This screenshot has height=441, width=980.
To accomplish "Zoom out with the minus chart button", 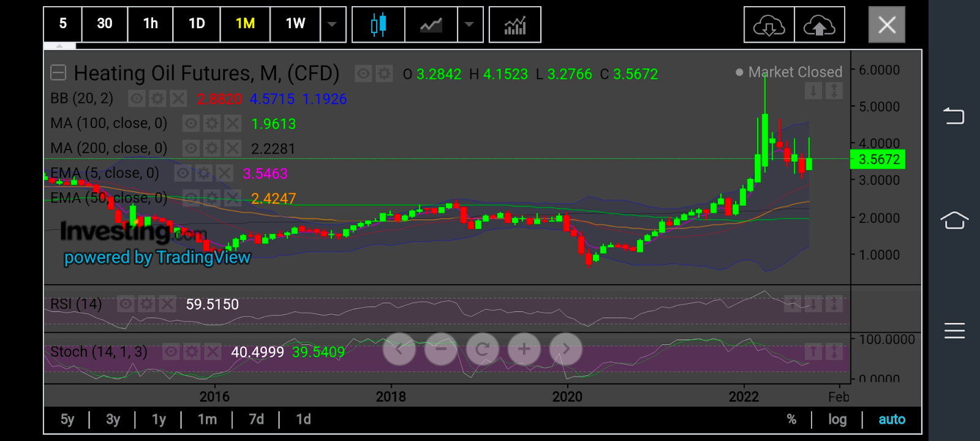I will click(441, 349).
